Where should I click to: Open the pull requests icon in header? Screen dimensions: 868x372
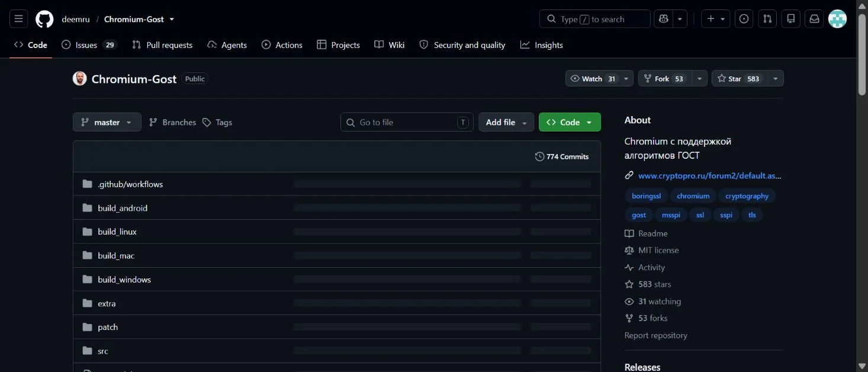tap(767, 19)
